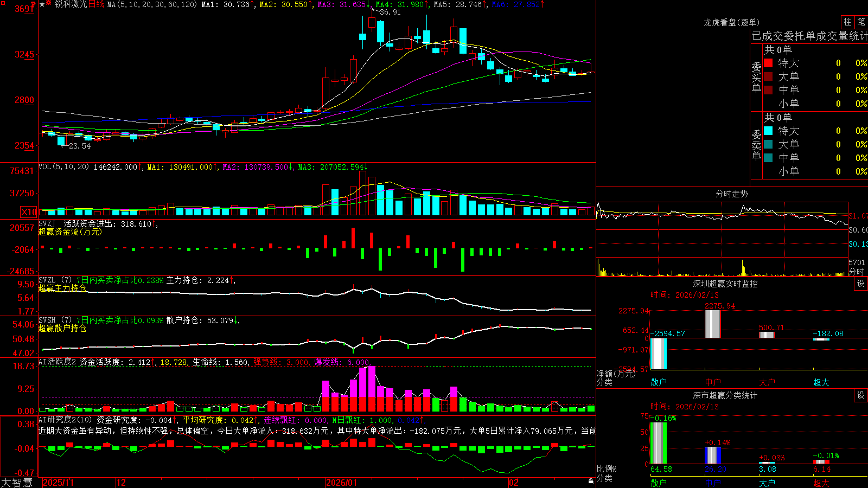Switch to 柱 bar display mode
Screen dimensions: 868x488
click(847, 22)
